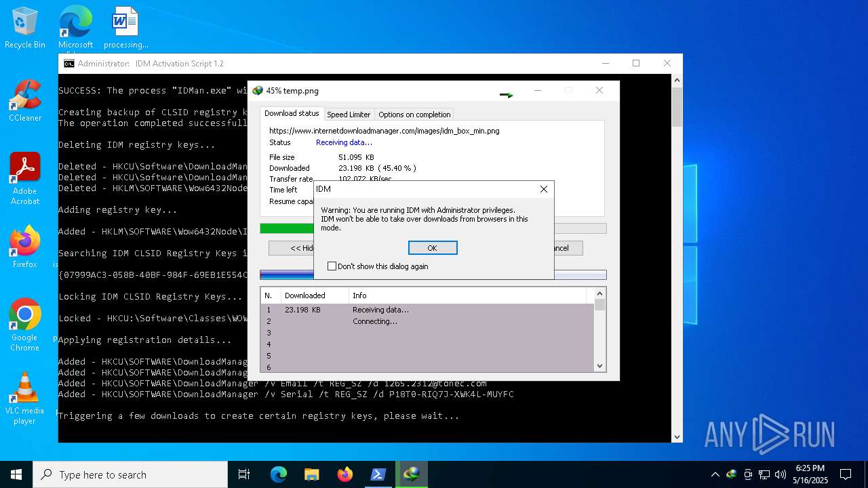Click the command window scrollbar down arrow
The width and height of the screenshot is (868, 488).
coord(677,437)
